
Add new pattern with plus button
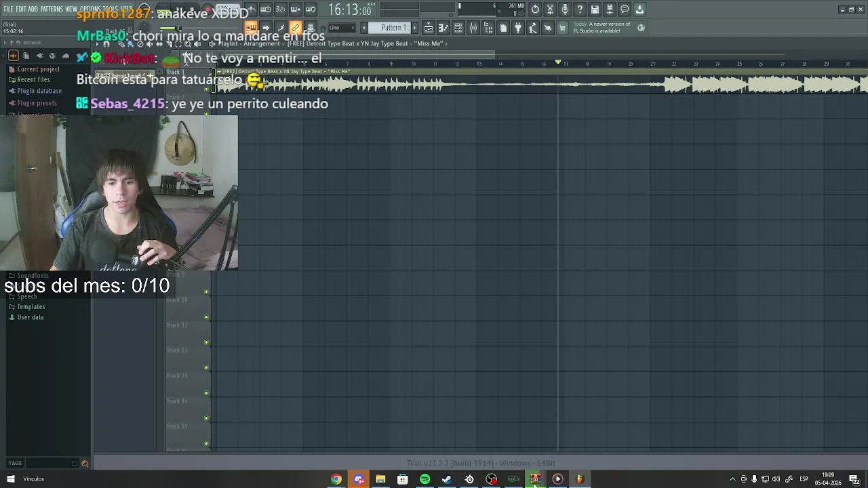coord(414,28)
